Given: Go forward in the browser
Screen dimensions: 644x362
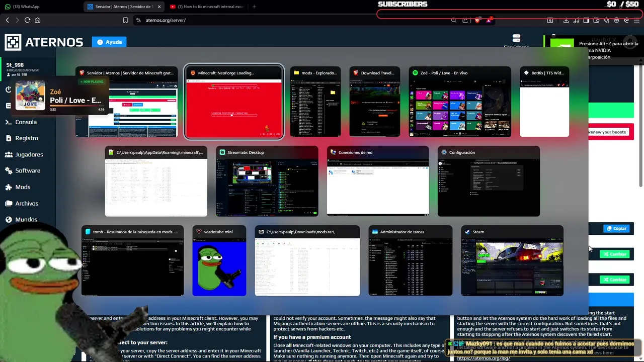Looking at the screenshot, I should pyautogui.click(x=17, y=20).
